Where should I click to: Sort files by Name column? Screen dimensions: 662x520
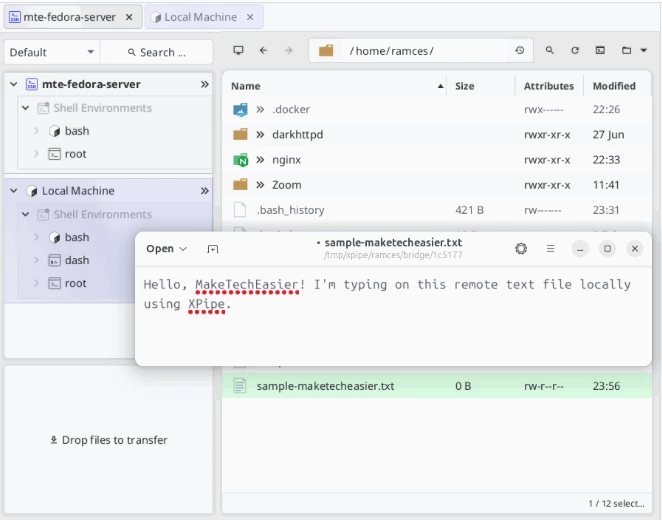[x=336, y=86]
